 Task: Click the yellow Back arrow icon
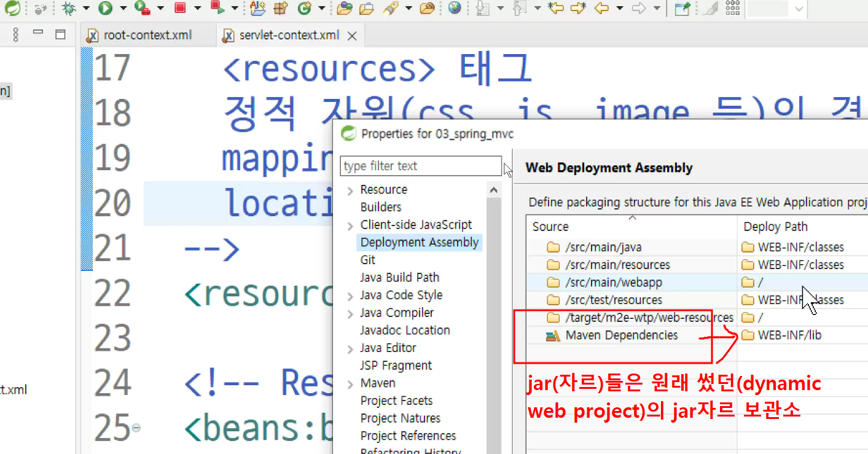coord(602,8)
